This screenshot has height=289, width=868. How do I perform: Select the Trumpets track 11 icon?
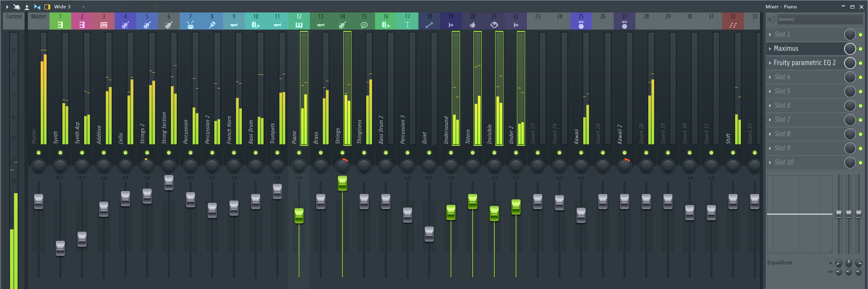(x=277, y=25)
